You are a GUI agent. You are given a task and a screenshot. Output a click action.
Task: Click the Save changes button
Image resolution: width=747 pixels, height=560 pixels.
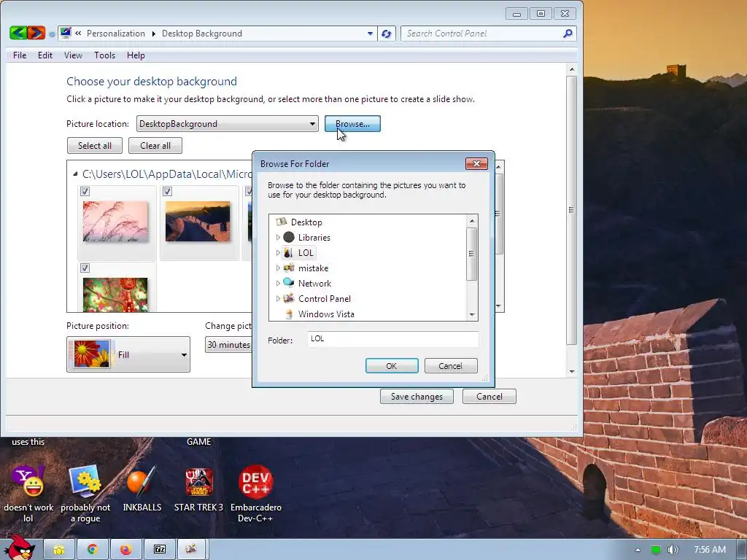[x=417, y=397]
